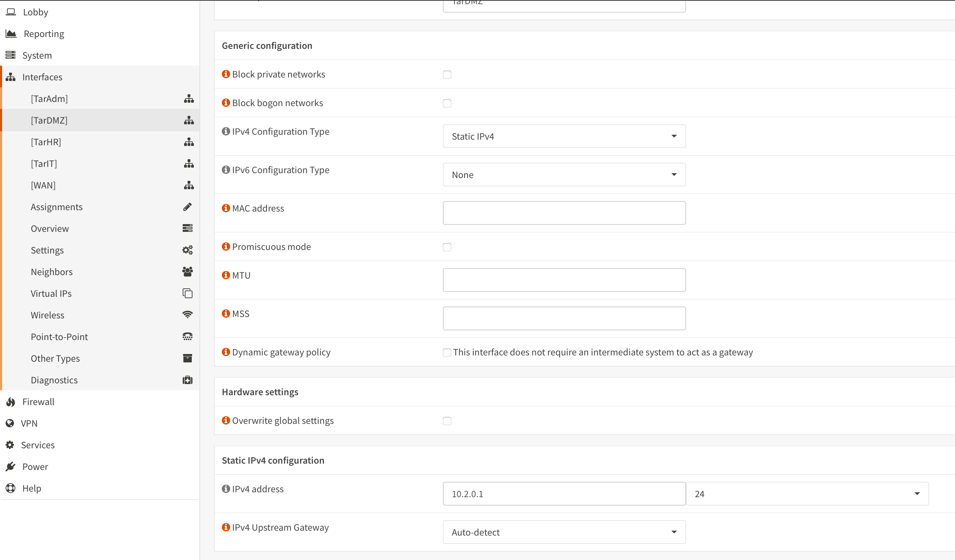This screenshot has width=955, height=560.
Task: Click the info icon next to MTU
Action: (x=226, y=275)
